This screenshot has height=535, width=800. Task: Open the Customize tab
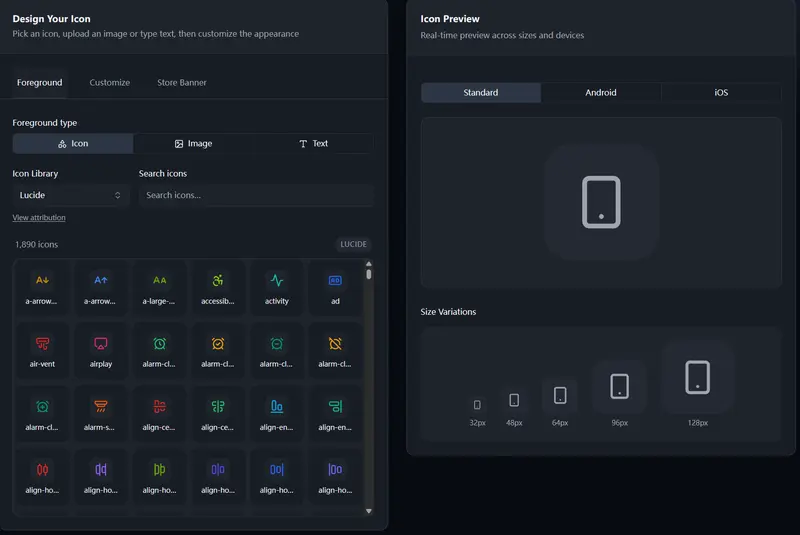[x=110, y=83]
